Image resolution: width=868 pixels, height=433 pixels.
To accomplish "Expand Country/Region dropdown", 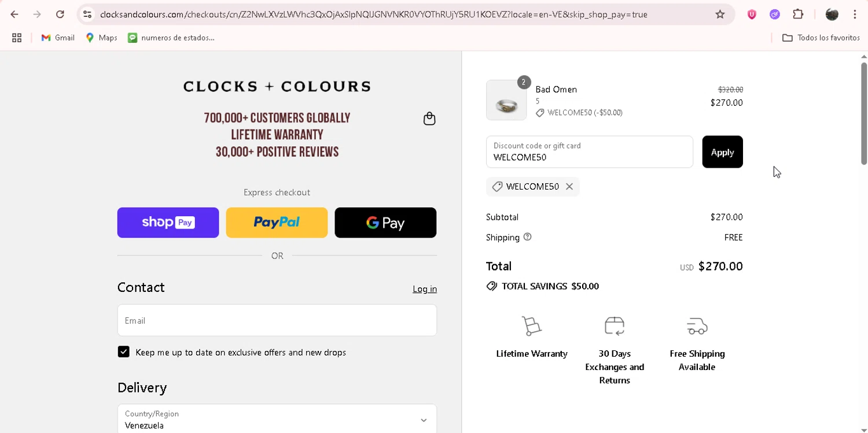I will [x=277, y=419].
